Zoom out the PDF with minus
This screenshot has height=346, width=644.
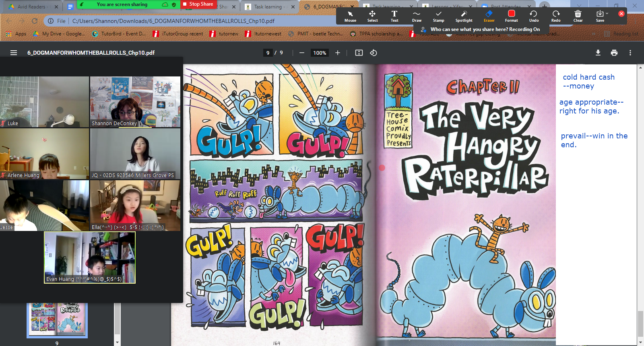pyautogui.click(x=302, y=53)
